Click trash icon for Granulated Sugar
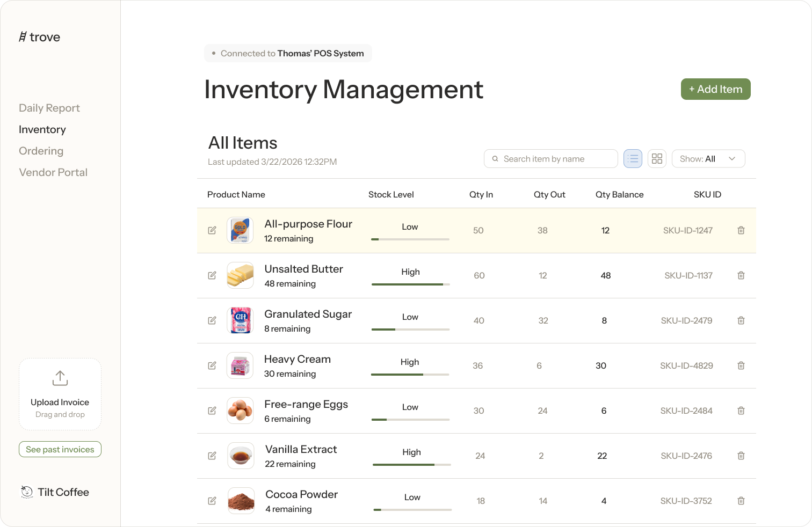This screenshot has height=527, width=812. coord(741,320)
